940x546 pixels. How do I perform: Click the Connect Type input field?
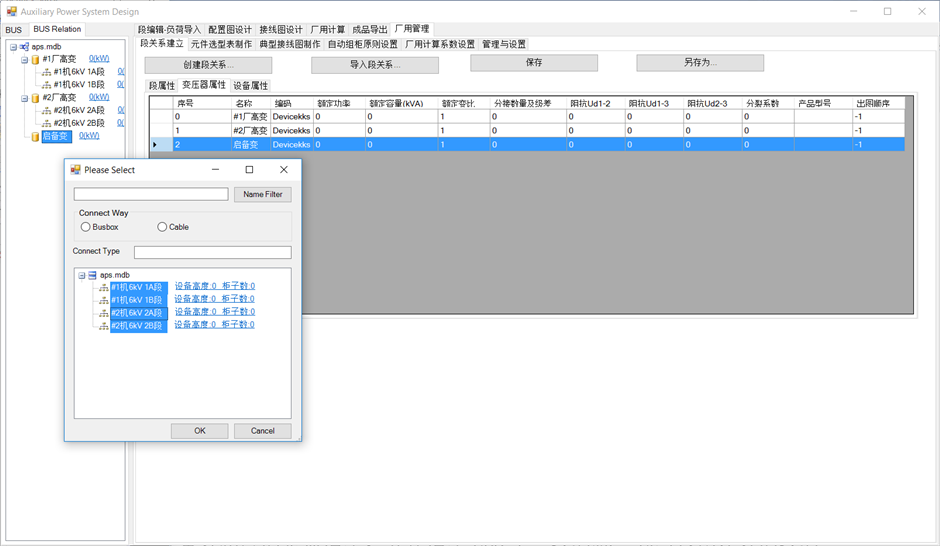coord(212,252)
